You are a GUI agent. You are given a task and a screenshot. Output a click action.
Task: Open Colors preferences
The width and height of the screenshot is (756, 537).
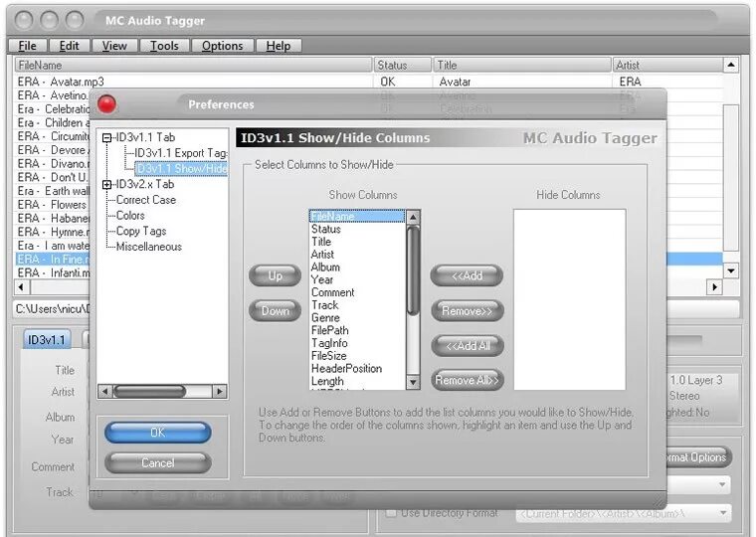pos(130,216)
